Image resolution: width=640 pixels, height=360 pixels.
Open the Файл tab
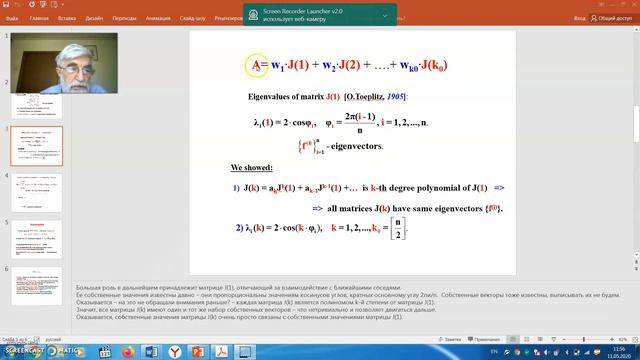12,18
